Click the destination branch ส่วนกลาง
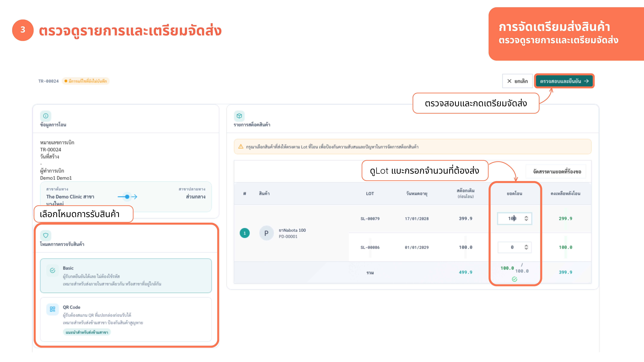Screen dimensions: 644x362 pos(196,197)
